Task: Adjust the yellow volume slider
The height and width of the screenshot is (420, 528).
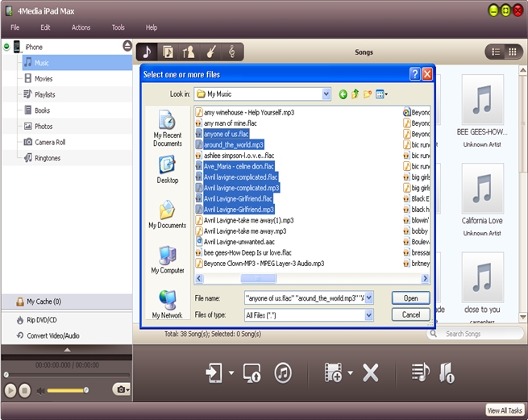Action: (68, 390)
